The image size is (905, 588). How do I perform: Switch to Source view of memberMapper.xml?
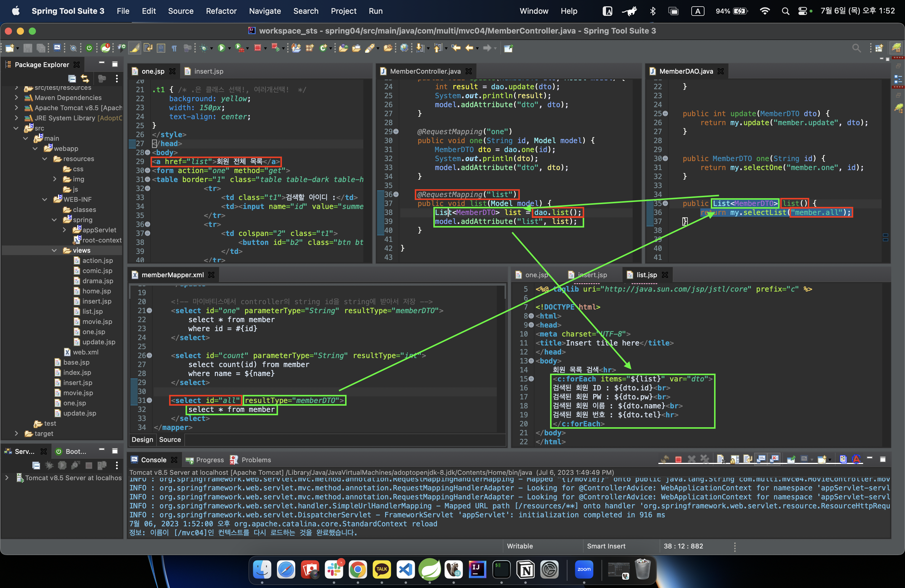point(170,439)
